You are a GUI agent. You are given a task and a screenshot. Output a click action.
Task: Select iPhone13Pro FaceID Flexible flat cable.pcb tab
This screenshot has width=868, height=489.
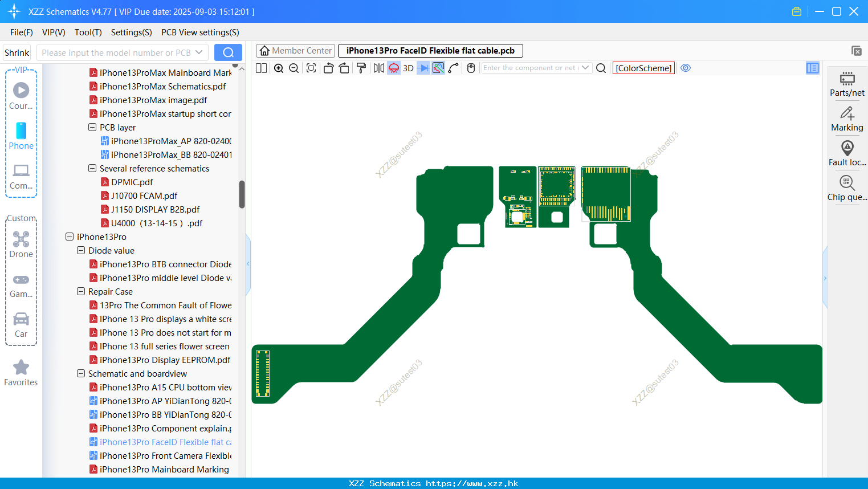coord(430,51)
